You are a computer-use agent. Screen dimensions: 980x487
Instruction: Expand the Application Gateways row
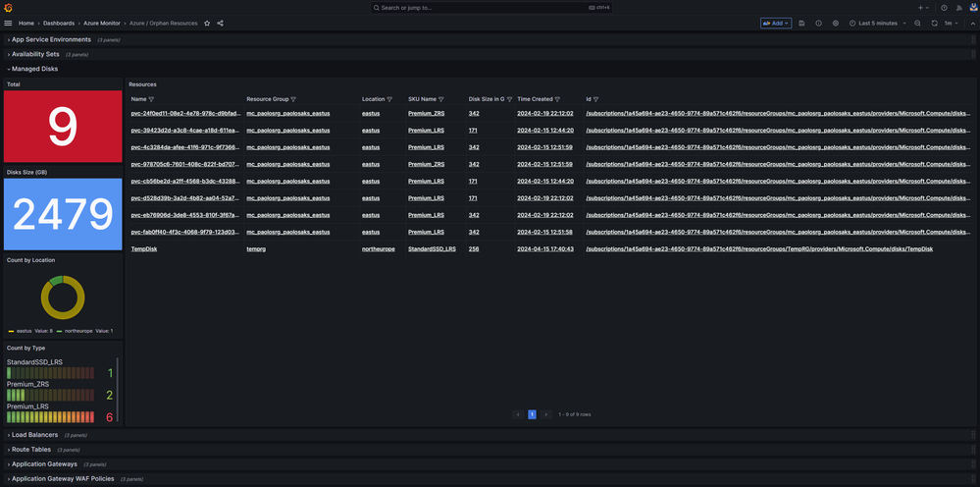[x=44, y=464]
